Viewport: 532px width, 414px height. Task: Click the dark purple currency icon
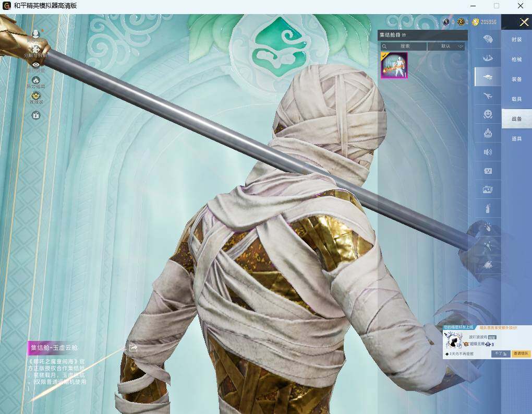(446, 22)
